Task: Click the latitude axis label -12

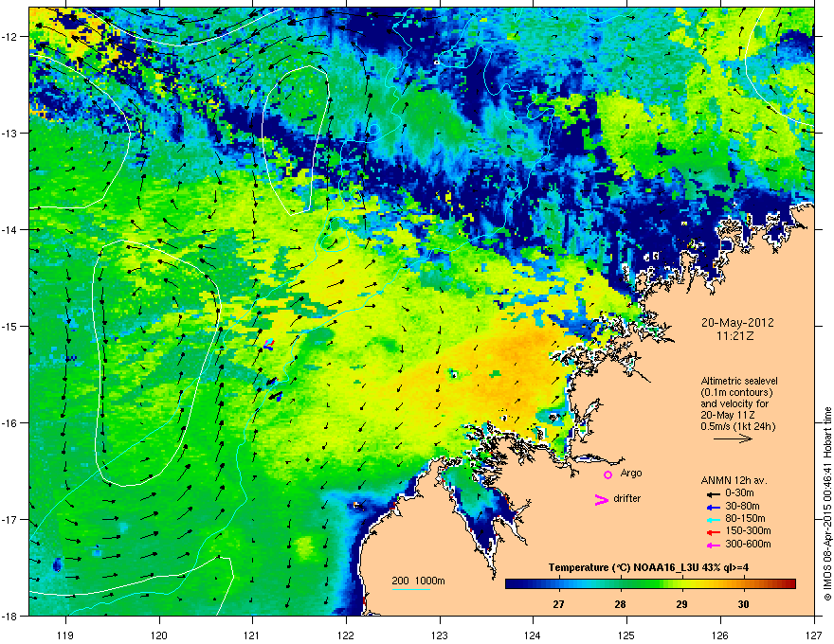Action: click(10, 37)
